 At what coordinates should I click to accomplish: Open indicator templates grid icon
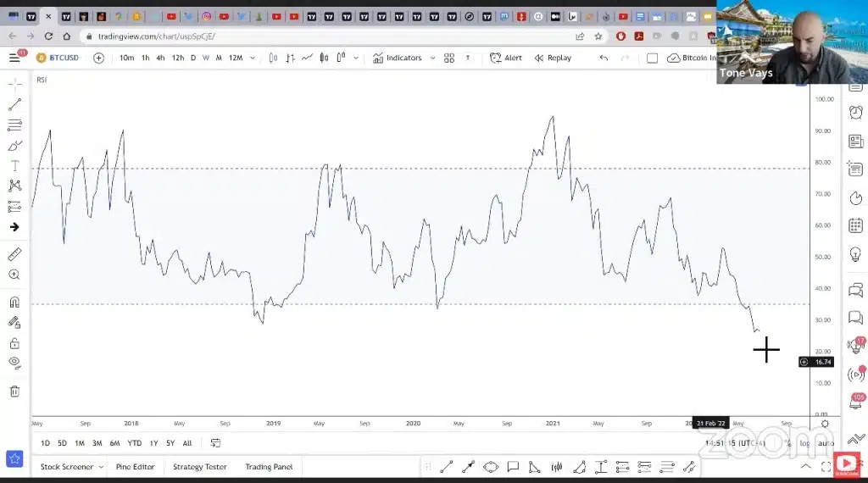click(449, 58)
